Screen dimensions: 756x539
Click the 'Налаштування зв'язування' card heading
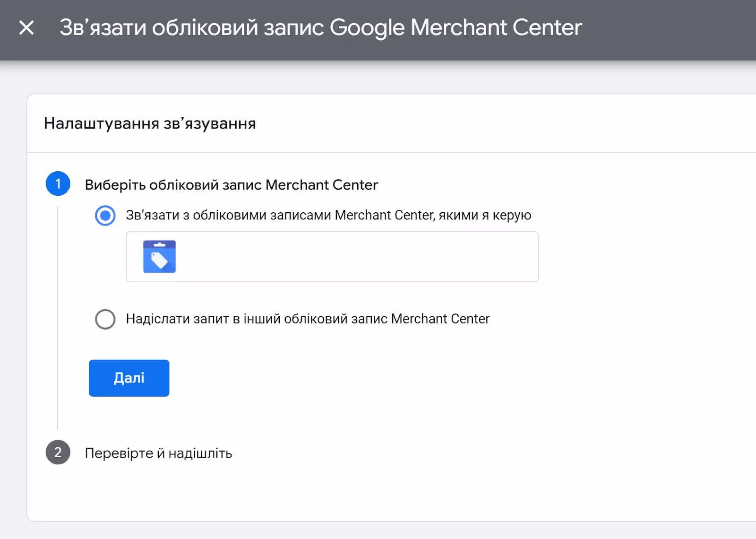point(150,123)
